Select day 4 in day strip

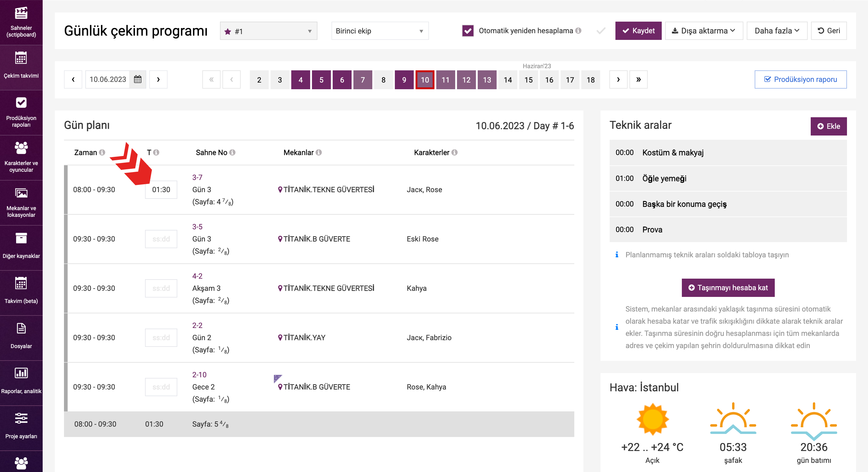coord(301,80)
